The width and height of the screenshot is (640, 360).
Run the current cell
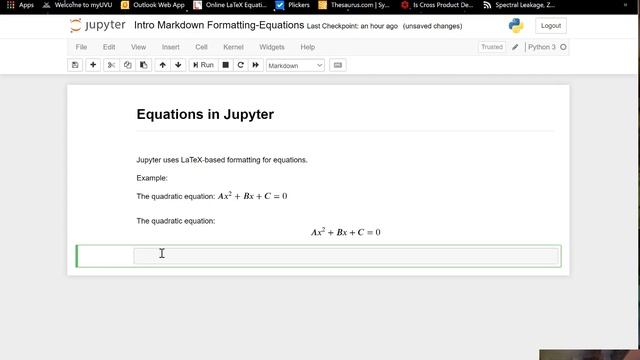(x=203, y=65)
